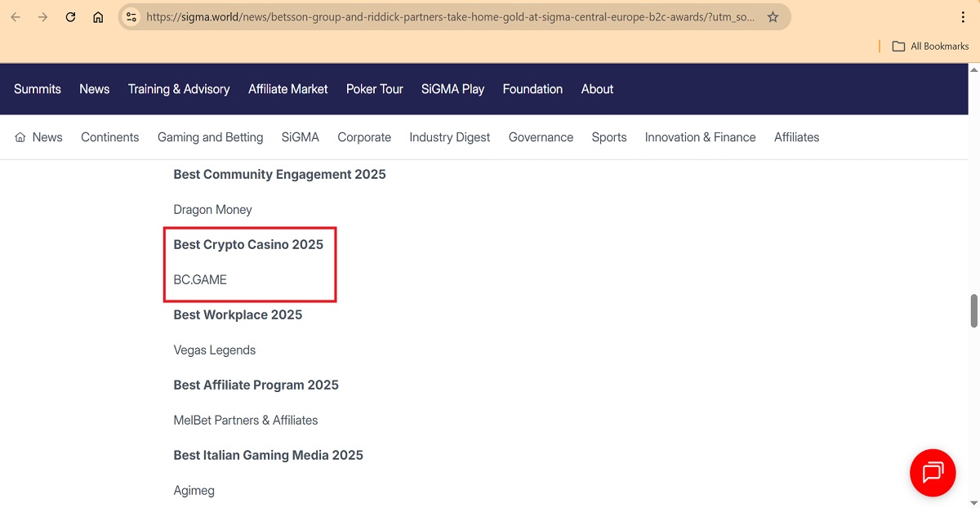Click the browser back arrow

(16, 17)
